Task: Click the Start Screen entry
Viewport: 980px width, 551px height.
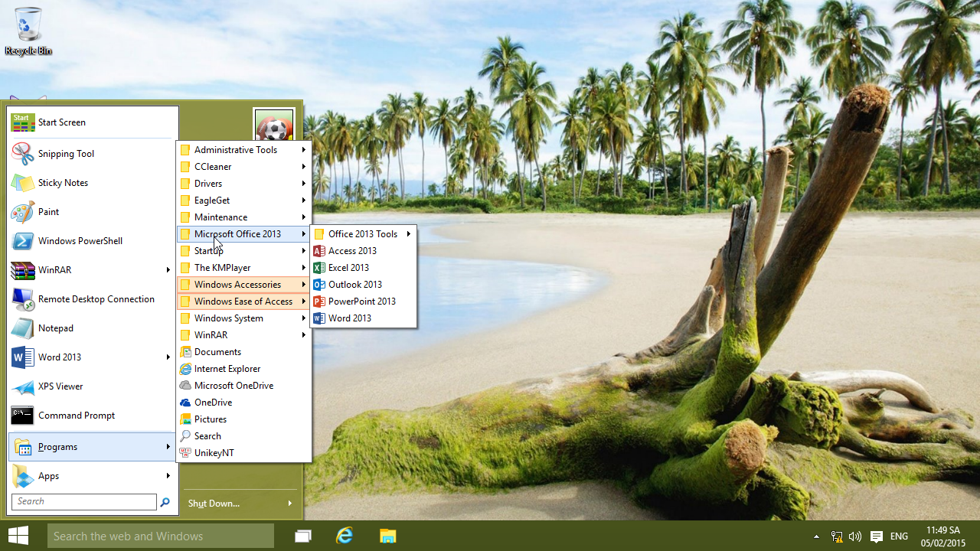Action: 61,122
